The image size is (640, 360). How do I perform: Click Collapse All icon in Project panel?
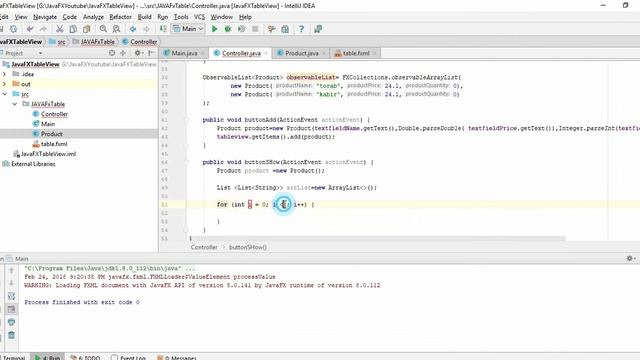point(123,53)
